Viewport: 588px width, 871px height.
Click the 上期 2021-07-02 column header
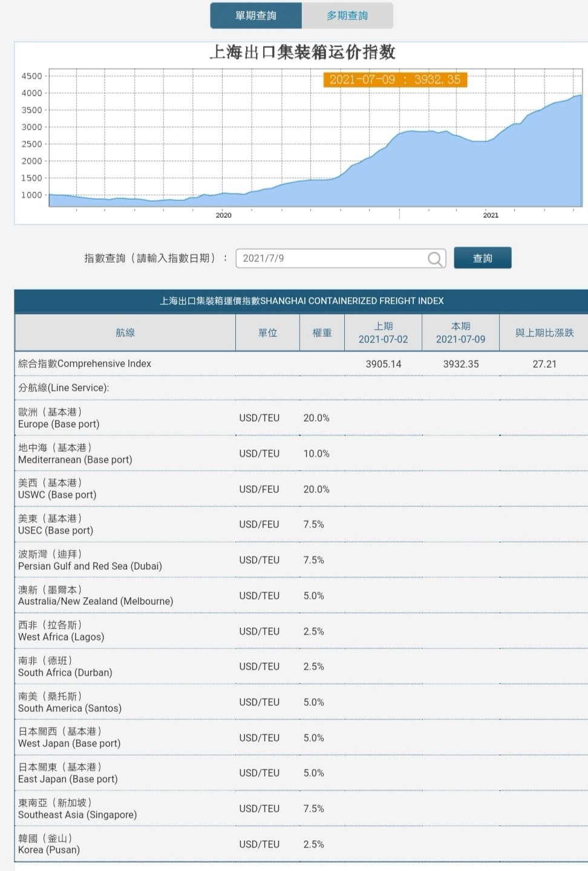point(383,333)
